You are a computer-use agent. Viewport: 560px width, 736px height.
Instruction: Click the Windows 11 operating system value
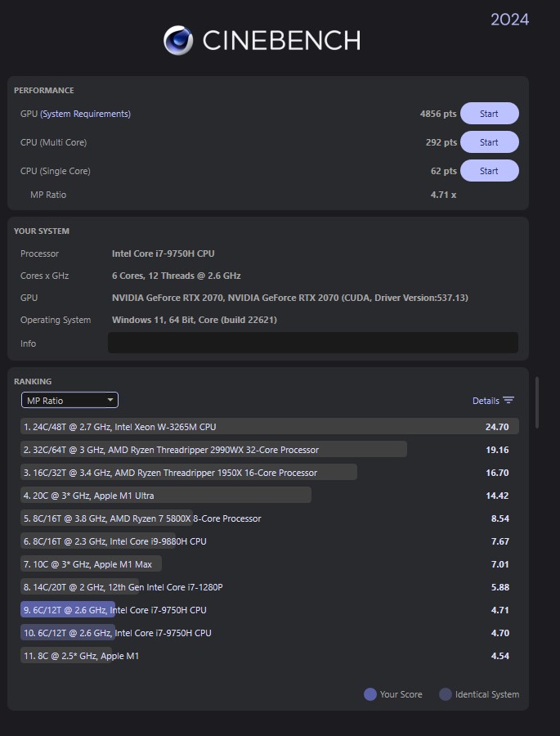pyautogui.click(x=195, y=320)
